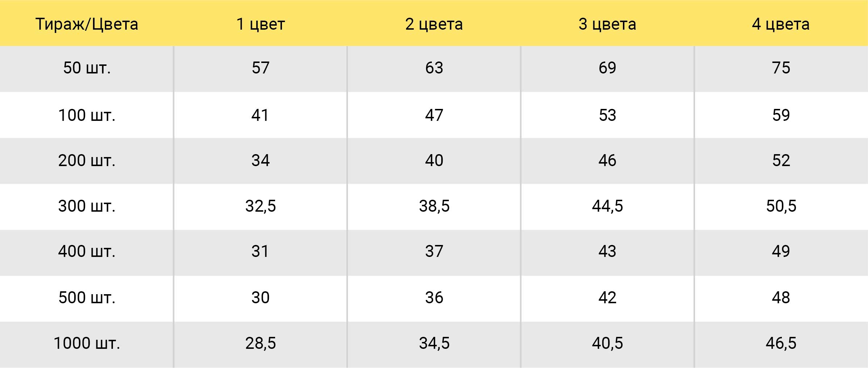
Task: Click the 50 шт. row label
Action: (87, 68)
